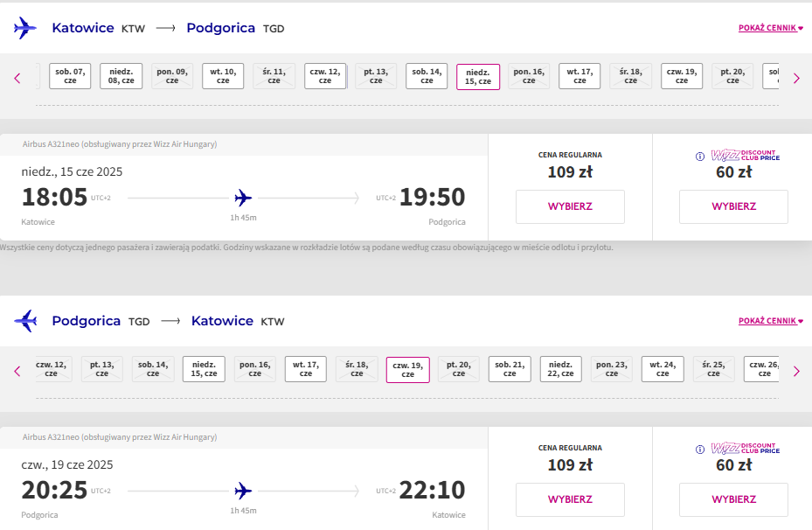Select the outbound date sob. 07, cze

point(70,76)
